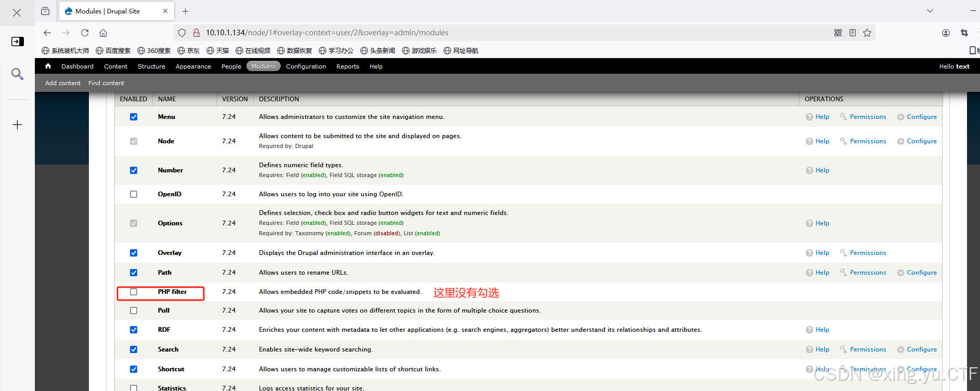The height and width of the screenshot is (391, 980).
Task: Click Permissions key icon for Overlay module
Action: tap(844, 253)
